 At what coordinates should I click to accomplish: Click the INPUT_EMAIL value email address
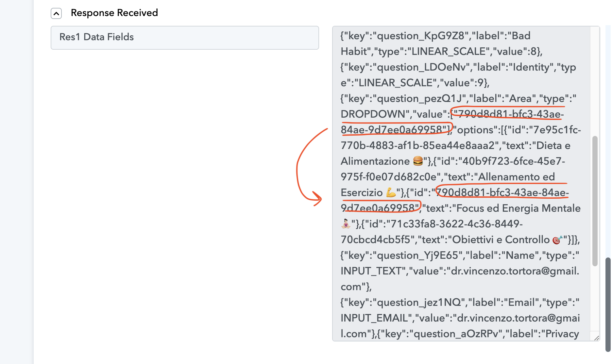(460, 326)
